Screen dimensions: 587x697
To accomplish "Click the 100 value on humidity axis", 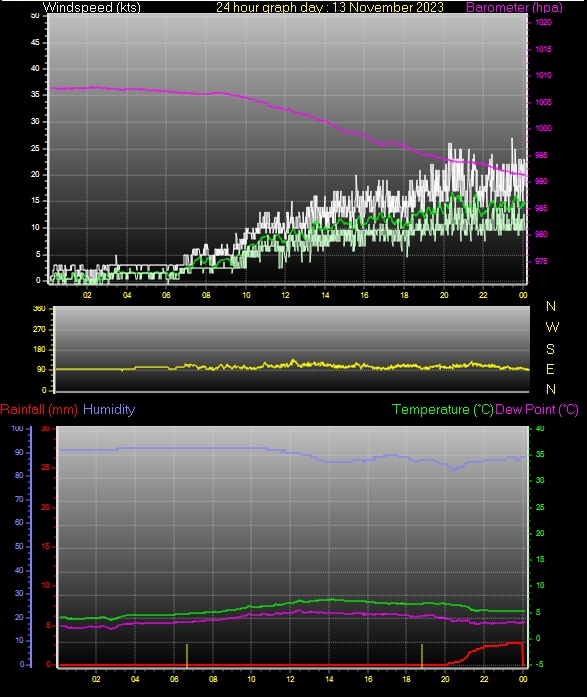I will (x=17, y=429).
